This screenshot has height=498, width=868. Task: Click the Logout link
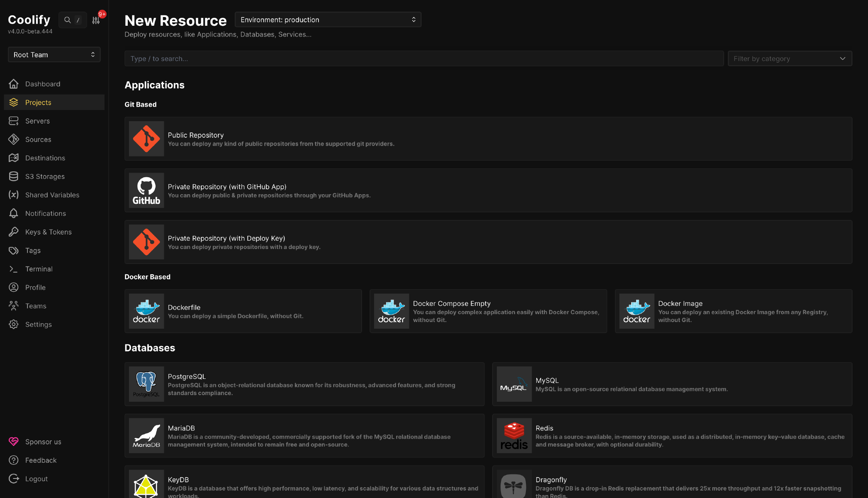pos(36,479)
